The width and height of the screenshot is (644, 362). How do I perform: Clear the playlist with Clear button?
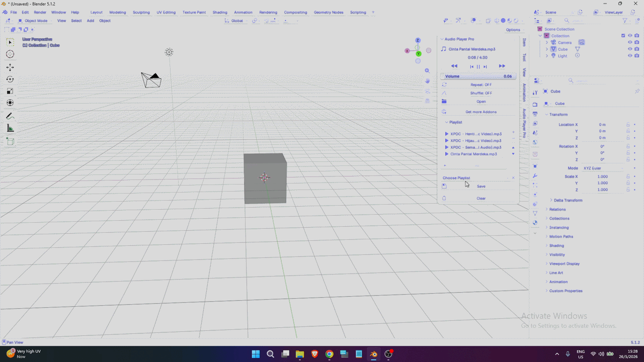481,199
